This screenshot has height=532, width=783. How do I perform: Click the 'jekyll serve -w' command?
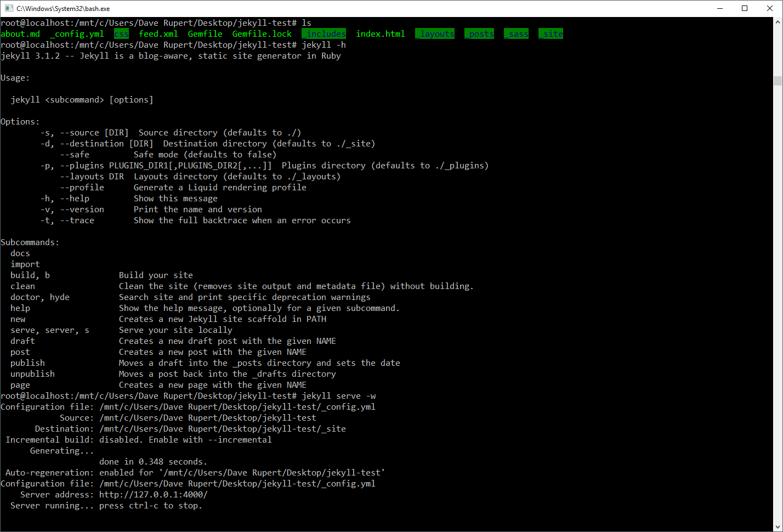point(338,396)
